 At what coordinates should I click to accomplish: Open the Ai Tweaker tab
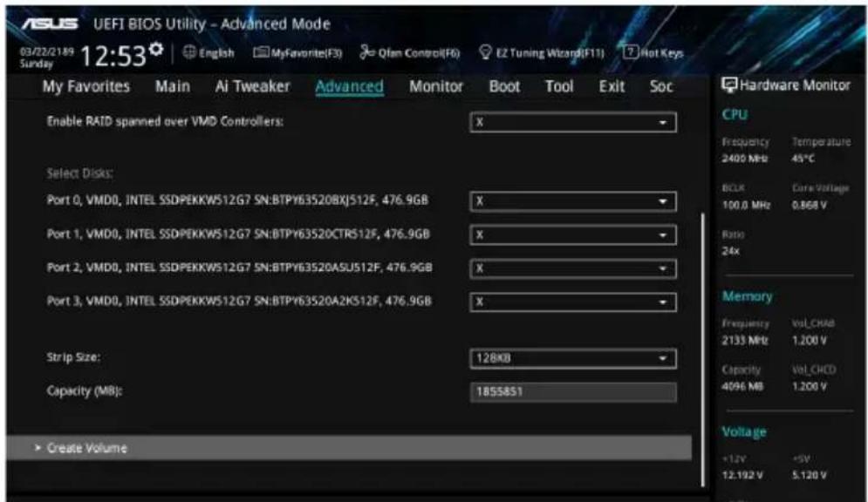pyautogui.click(x=252, y=86)
